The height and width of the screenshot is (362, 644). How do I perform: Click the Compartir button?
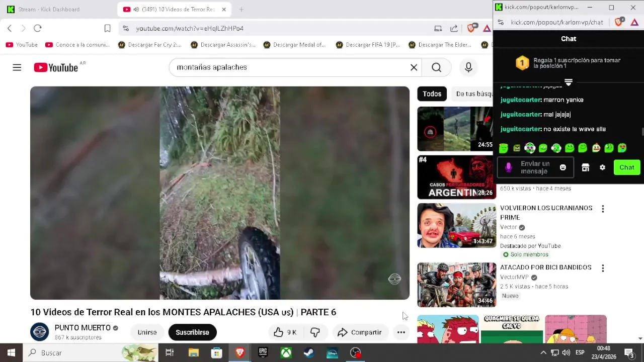point(360,332)
